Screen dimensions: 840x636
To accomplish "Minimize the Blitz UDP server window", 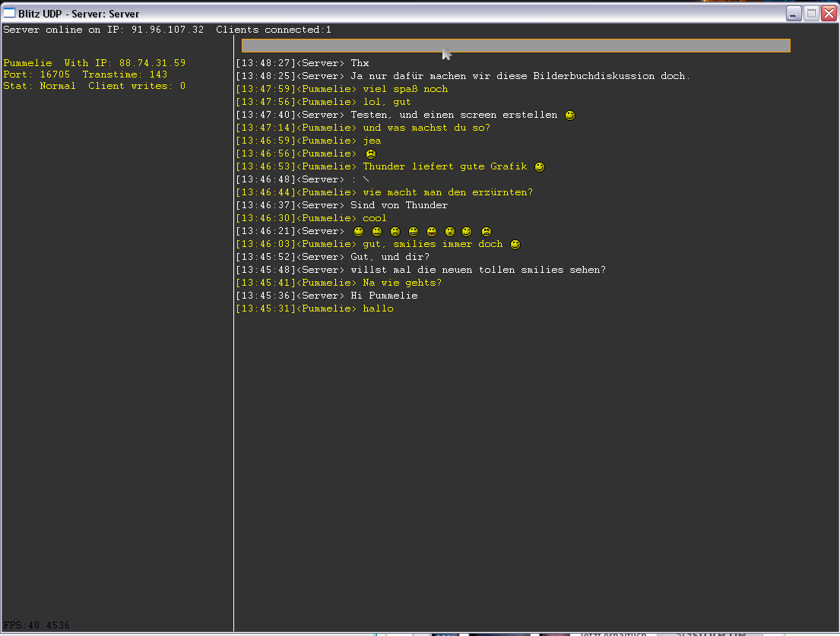I will [794, 14].
